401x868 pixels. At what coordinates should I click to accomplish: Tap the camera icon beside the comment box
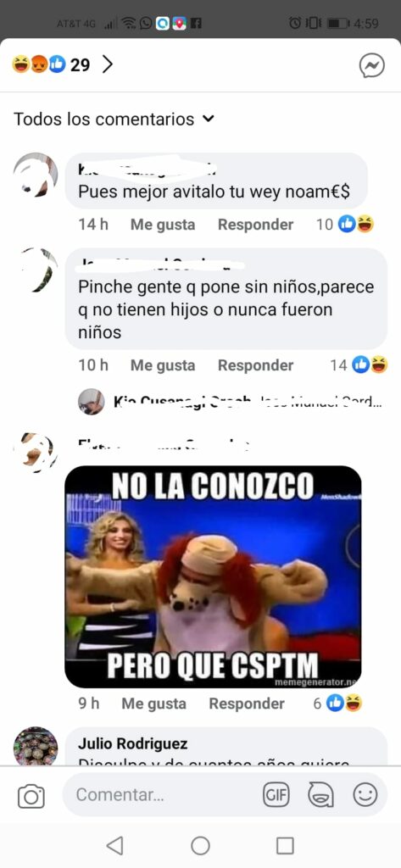pos(31,797)
